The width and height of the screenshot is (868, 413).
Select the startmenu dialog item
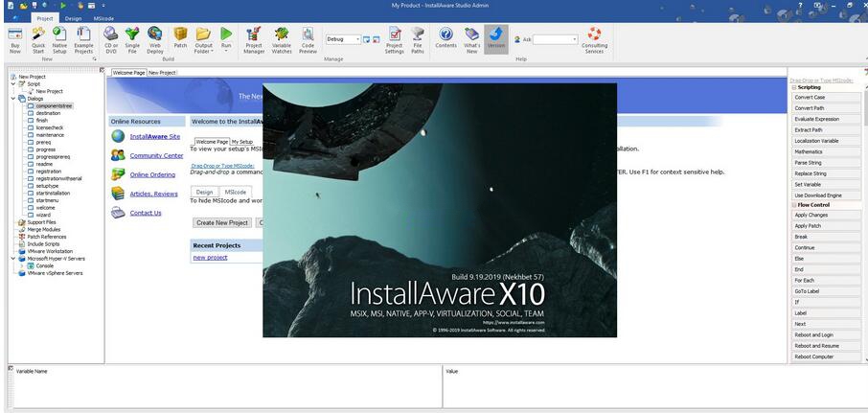[x=47, y=200]
